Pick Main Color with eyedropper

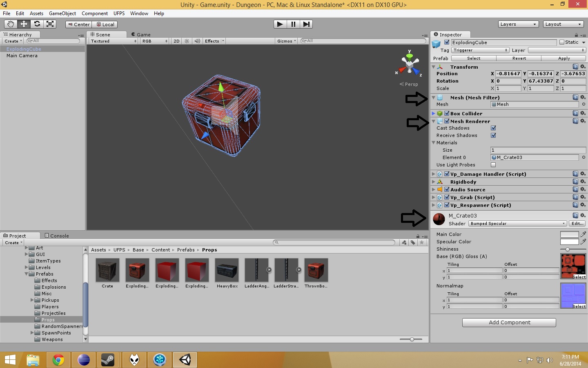coord(583,234)
